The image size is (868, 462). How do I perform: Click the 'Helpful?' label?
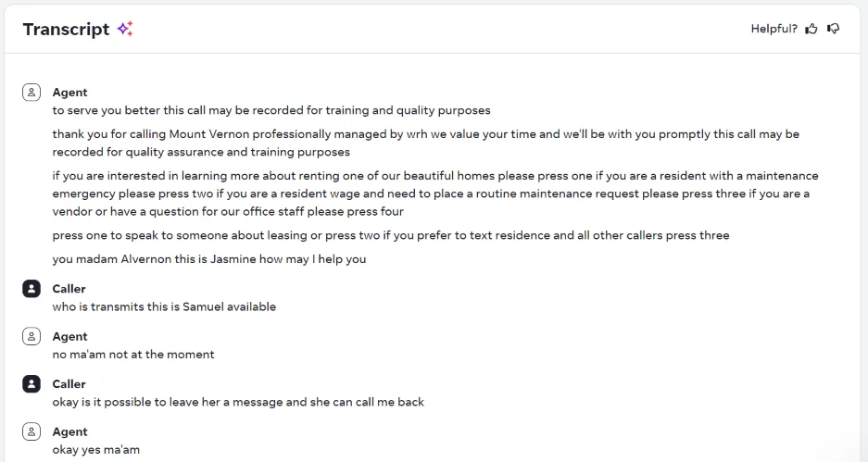[x=774, y=29]
